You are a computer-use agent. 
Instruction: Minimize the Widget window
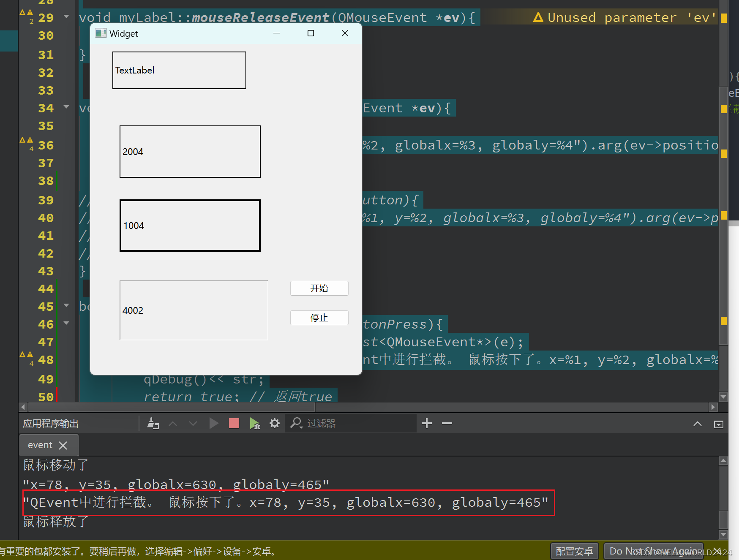pyautogui.click(x=277, y=33)
